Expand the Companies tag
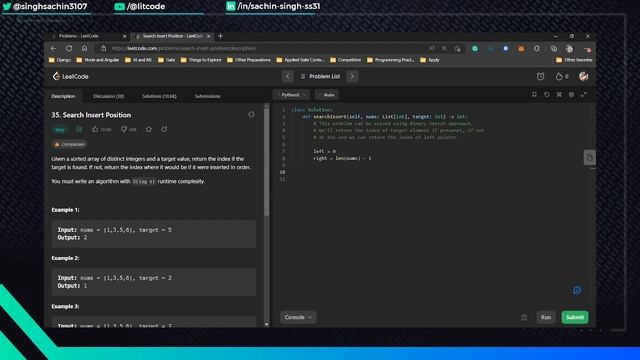 point(69,144)
